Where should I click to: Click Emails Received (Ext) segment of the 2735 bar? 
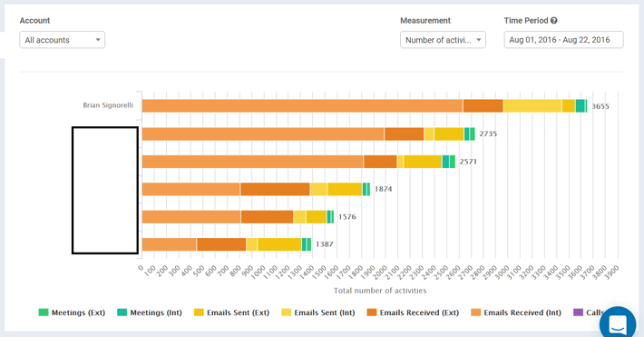(x=405, y=134)
